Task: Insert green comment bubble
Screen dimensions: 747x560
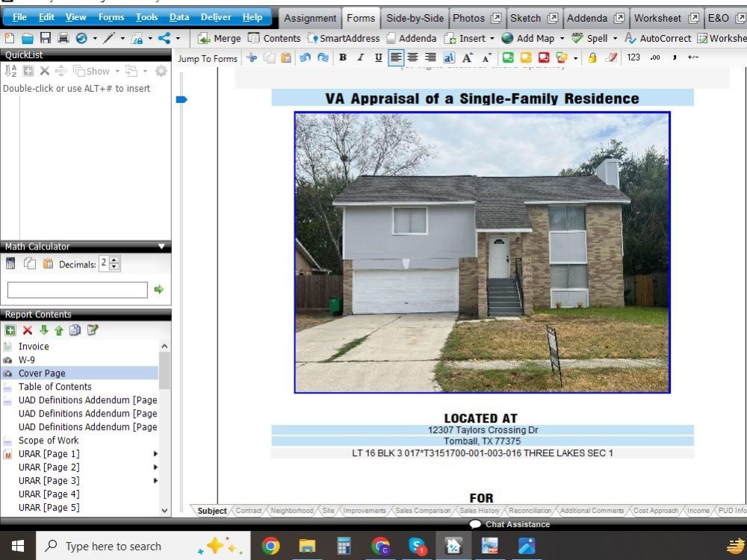Action: coord(508,58)
